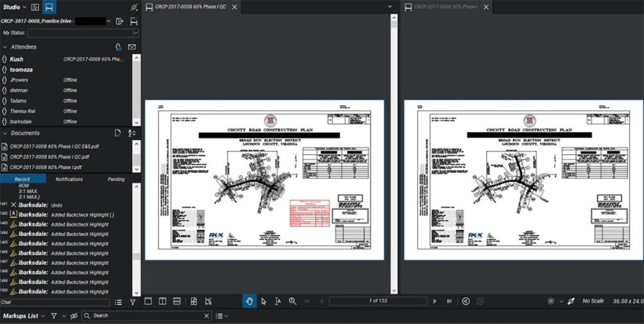Image resolution: width=644 pixels, height=324 pixels.
Task: Activate the Select Text tool
Action: (x=278, y=301)
